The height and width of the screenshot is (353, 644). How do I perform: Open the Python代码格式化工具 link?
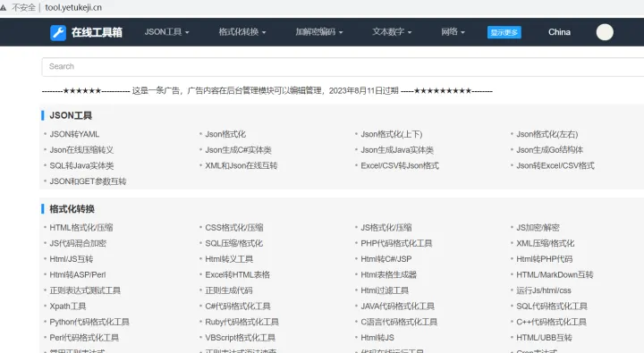pos(89,322)
